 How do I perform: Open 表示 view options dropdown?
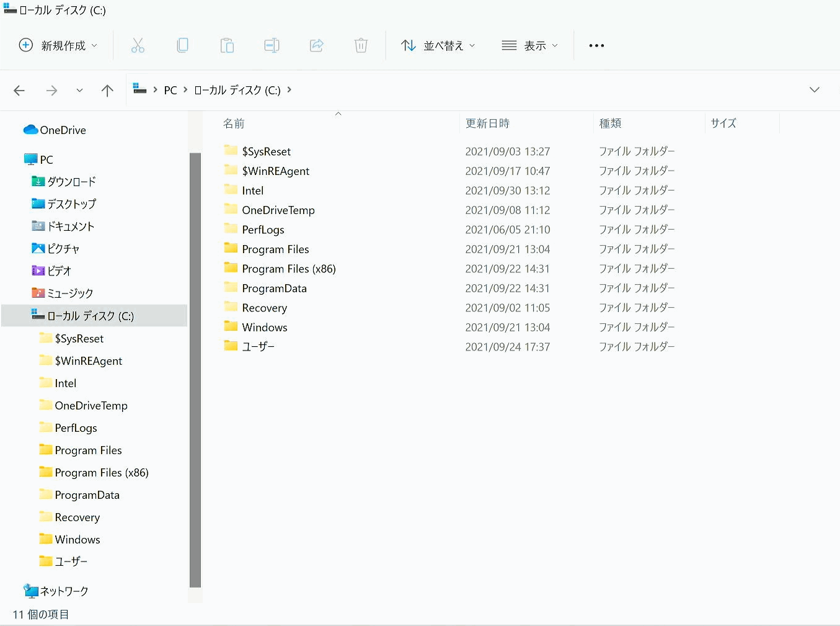coord(529,45)
